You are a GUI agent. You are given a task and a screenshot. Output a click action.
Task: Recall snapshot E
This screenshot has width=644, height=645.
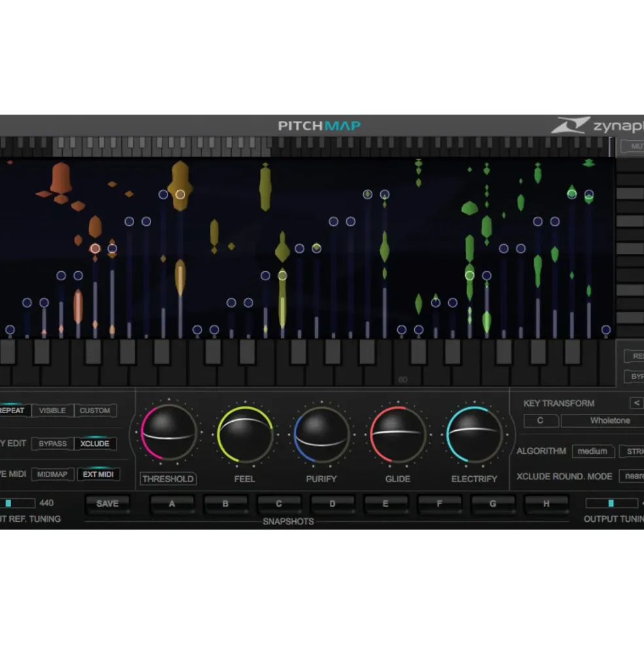(385, 504)
